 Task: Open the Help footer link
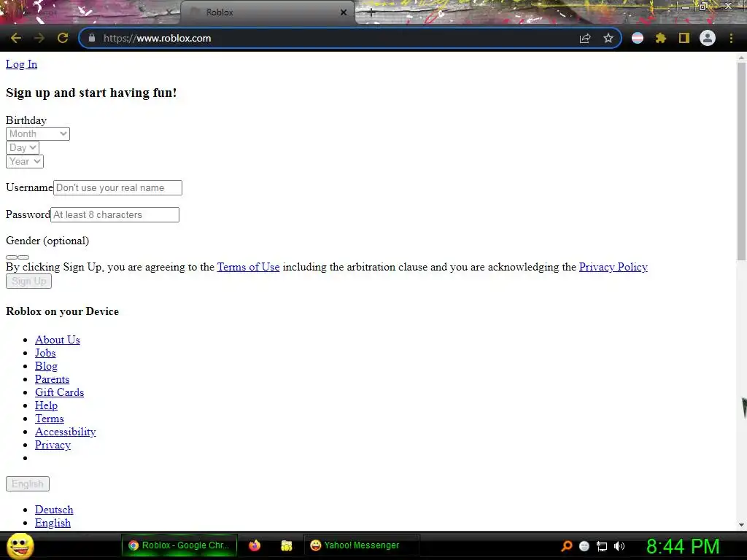[46, 405]
